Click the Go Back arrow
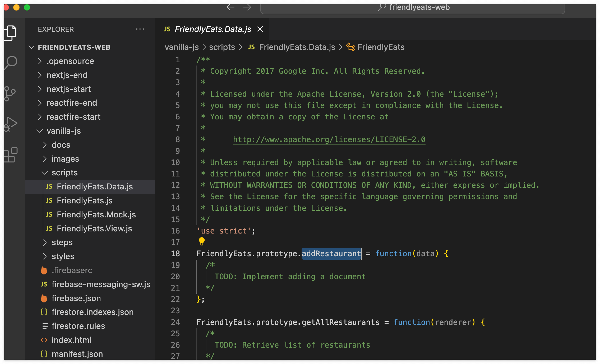This screenshot has height=364, width=600. pos(230,7)
